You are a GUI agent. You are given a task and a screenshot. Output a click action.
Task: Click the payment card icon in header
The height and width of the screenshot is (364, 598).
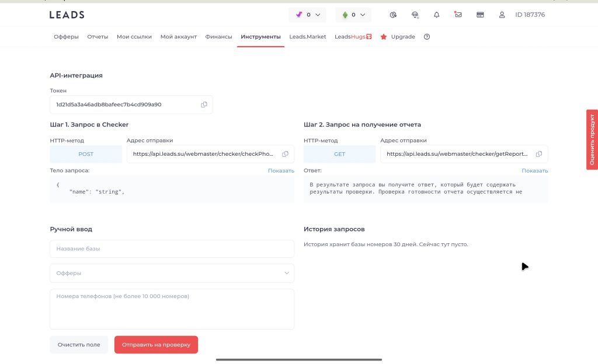tap(480, 15)
